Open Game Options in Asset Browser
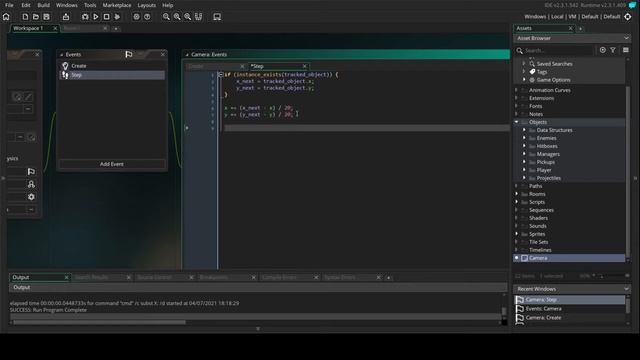Image resolution: width=640 pixels, height=360 pixels. pyautogui.click(x=553, y=80)
